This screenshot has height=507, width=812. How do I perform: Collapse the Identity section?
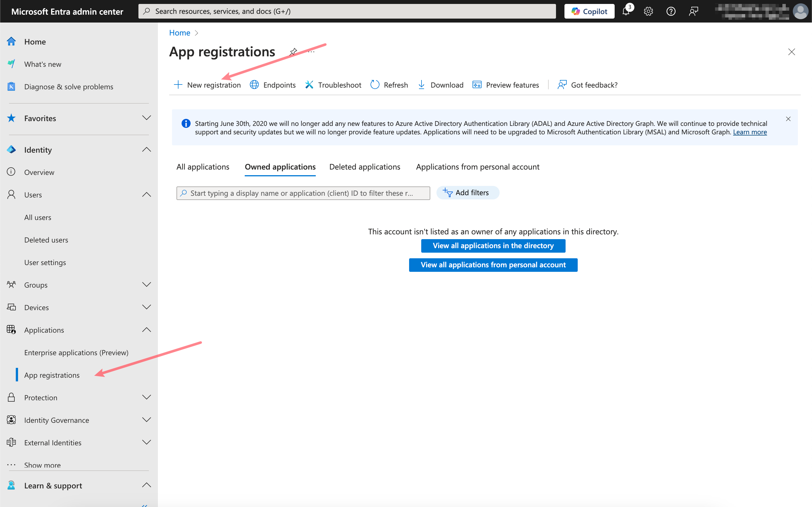pyautogui.click(x=146, y=150)
